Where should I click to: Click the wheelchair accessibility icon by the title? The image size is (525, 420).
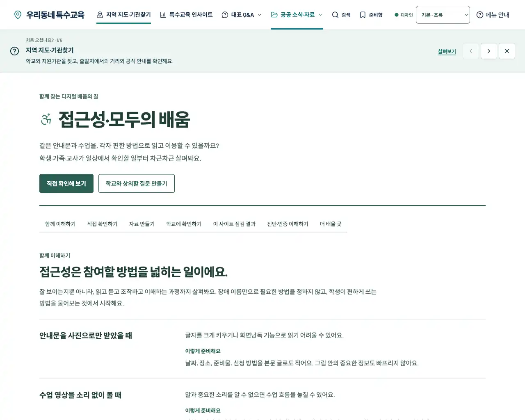[46, 119]
